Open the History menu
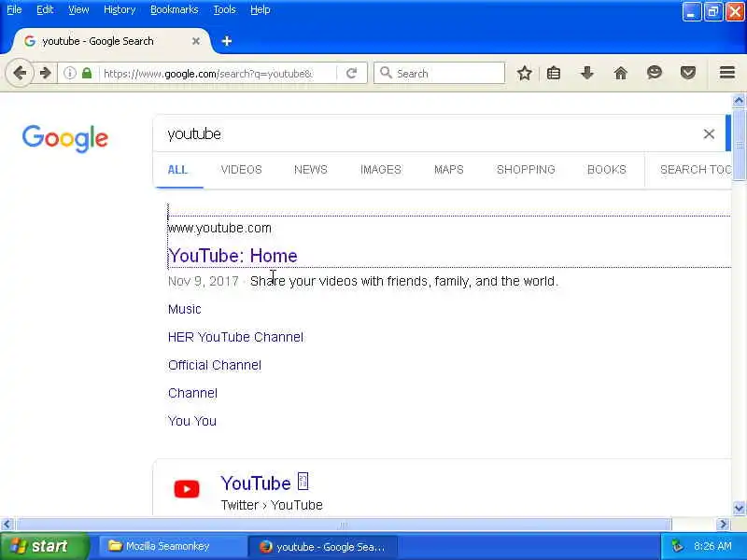The height and width of the screenshot is (560, 747). coord(120,9)
